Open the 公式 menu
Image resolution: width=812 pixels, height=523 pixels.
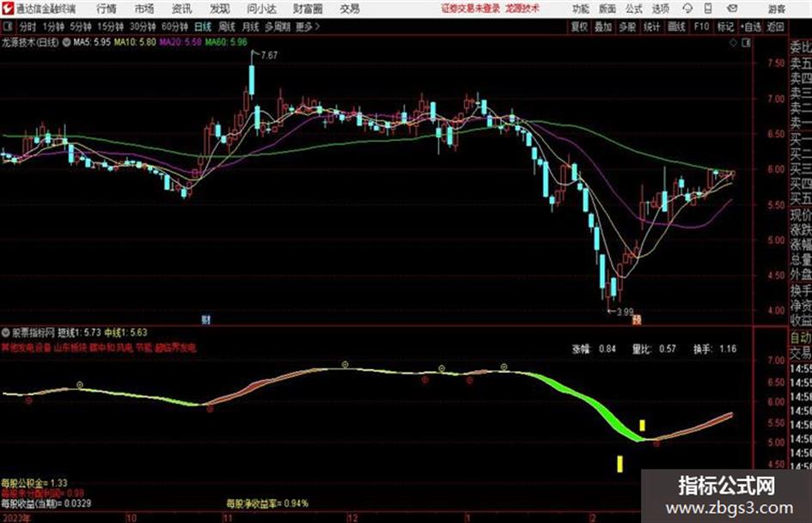click(x=633, y=9)
